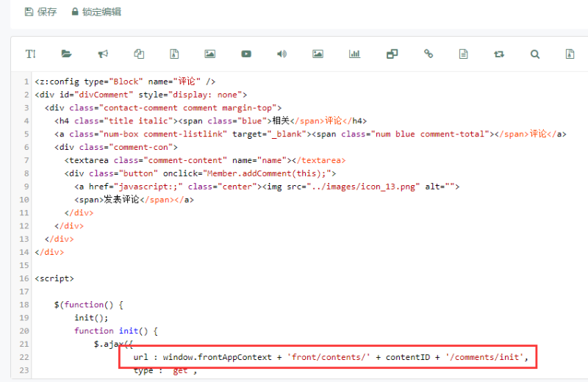Insert image using first picture icon
This screenshot has width=588, height=382.
[210, 54]
